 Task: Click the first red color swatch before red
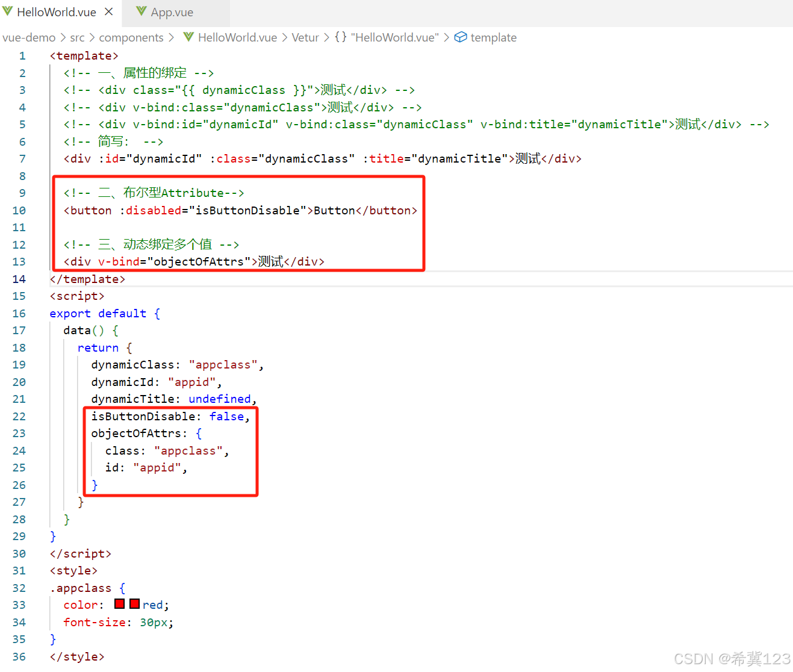pyautogui.click(x=119, y=604)
